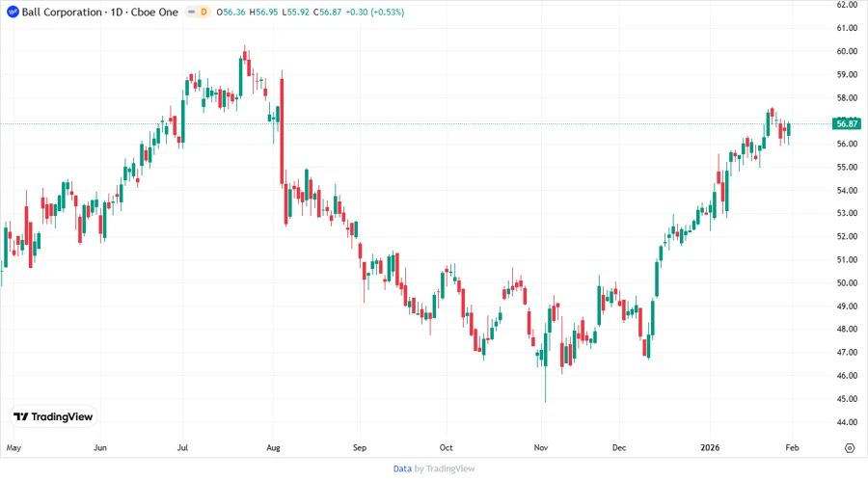868x480 pixels.
Task: Click the 48.00 price axis label
Action: [x=847, y=329]
